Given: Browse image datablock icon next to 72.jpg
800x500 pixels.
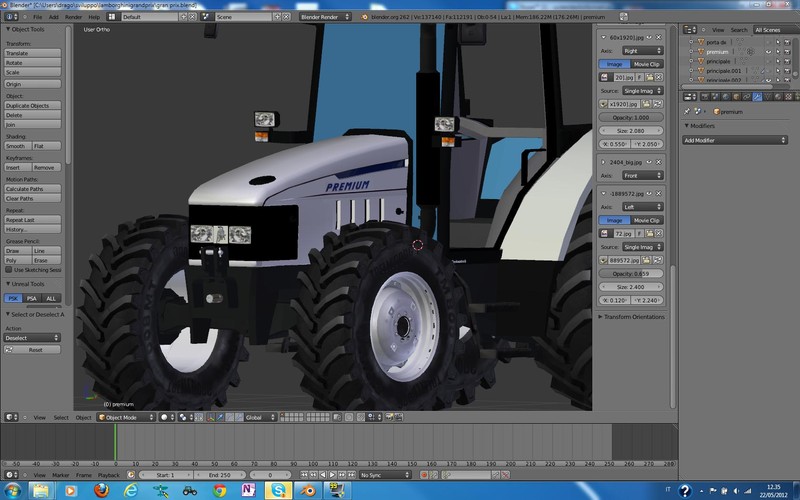Looking at the screenshot, I should pyautogui.click(x=604, y=233).
